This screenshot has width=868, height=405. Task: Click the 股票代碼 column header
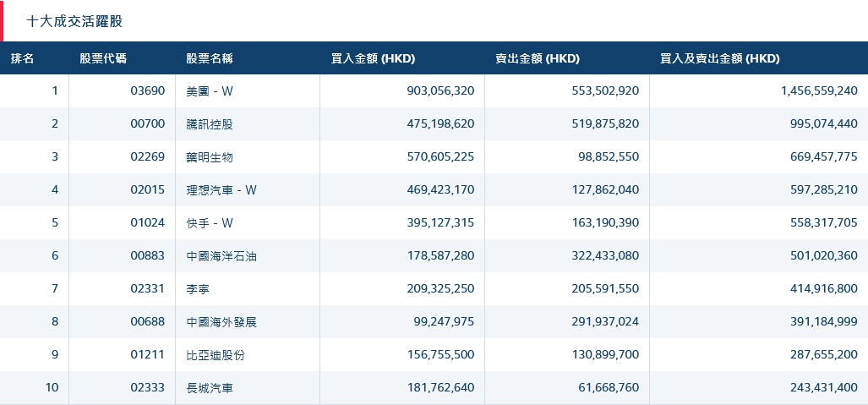click(x=103, y=58)
